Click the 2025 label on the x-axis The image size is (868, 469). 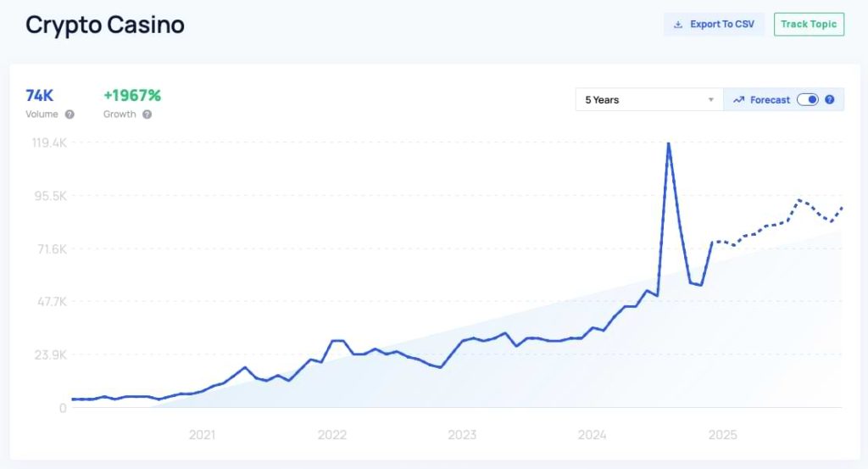(722, 436)
